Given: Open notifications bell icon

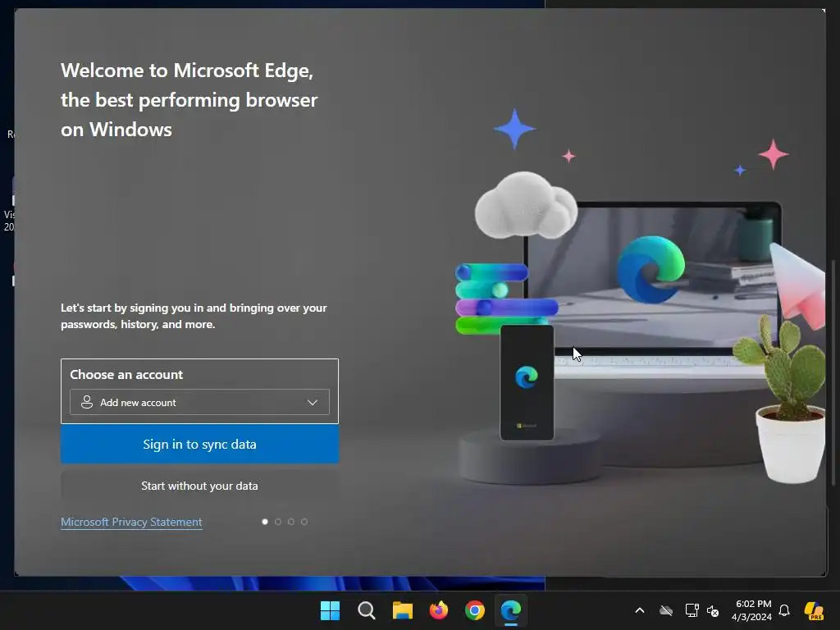Looking at the screenshot, I should 784,610.
